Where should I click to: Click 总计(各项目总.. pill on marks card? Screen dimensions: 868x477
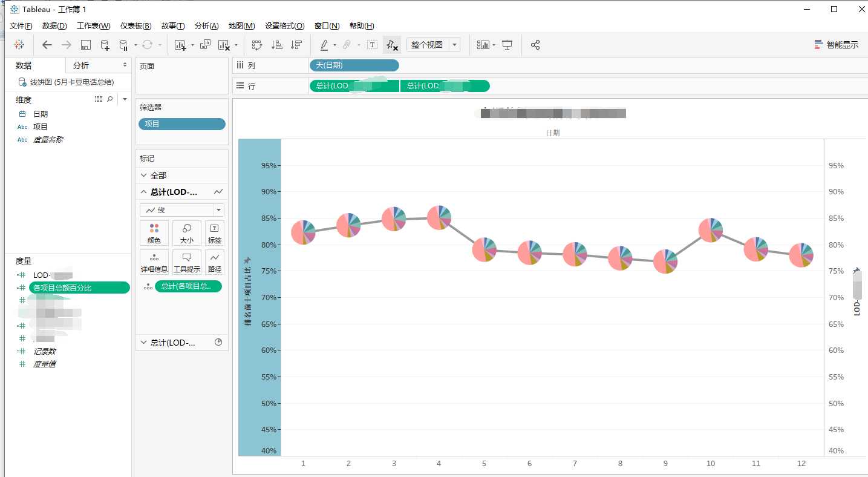(188, 286)
